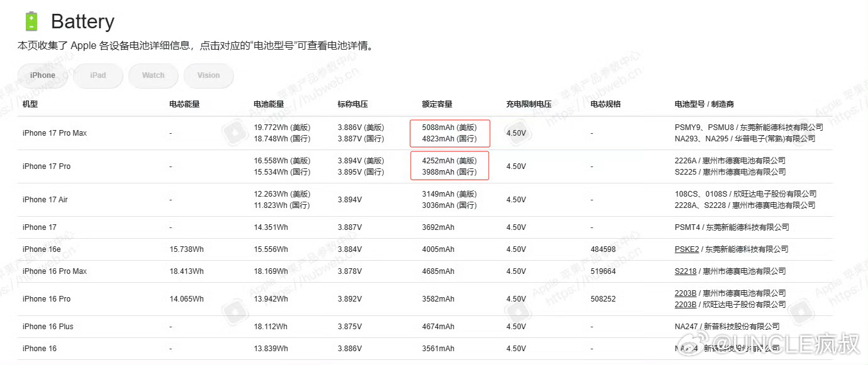Image resolution: width=868 pixels, height=365 pixels.
Task: Click the 电芯能量 column header
Action: (185, 104)
